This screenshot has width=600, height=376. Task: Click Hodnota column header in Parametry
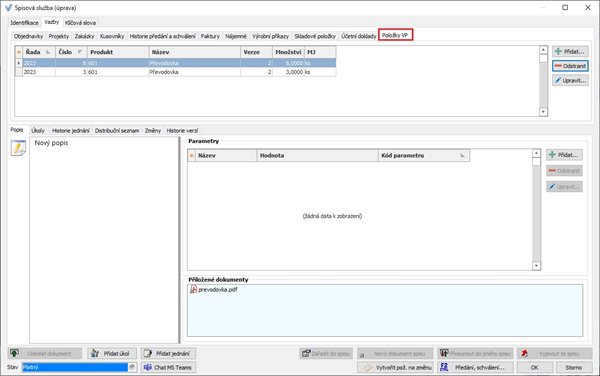click(317, 155)
